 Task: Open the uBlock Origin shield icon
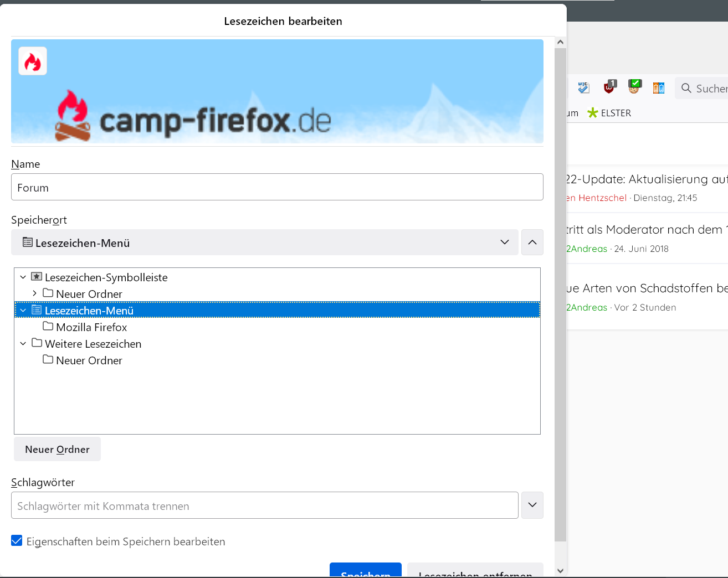click(609, 87)
